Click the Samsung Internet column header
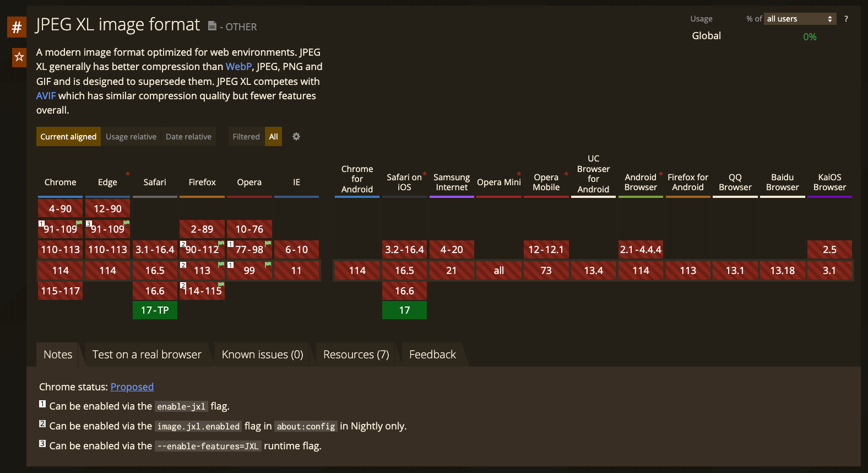This screenshot has width=868, height=473. pos(452,182)
